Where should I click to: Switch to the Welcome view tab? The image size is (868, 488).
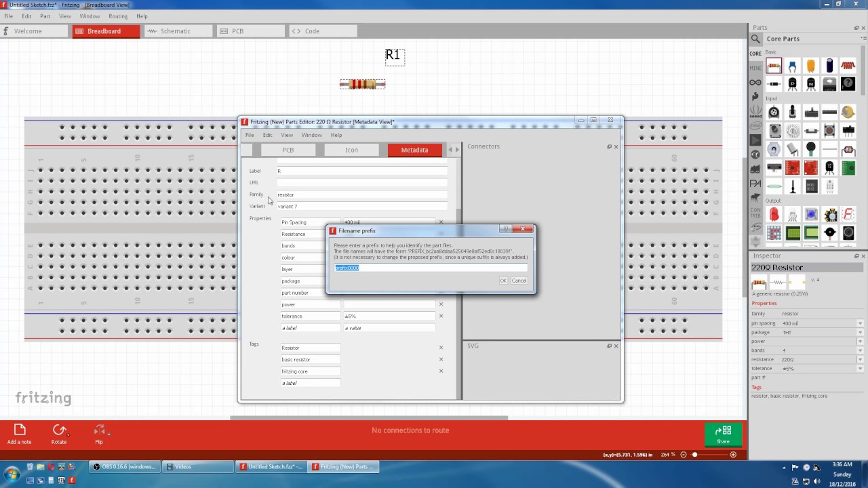click(x=34, y=31)
